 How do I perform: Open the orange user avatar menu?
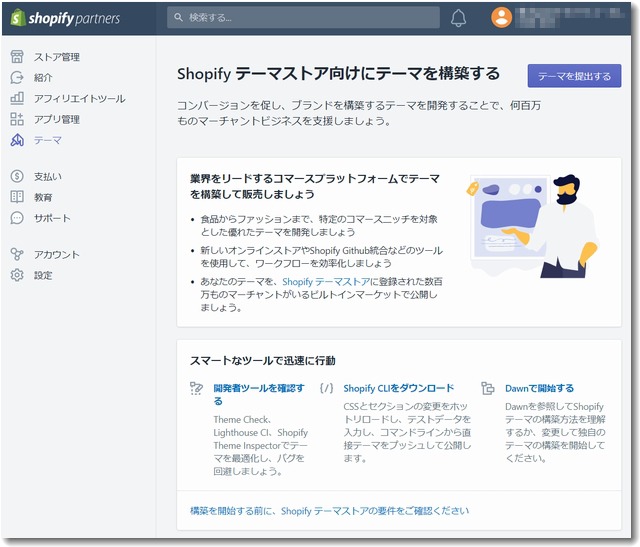coord(501,18)
